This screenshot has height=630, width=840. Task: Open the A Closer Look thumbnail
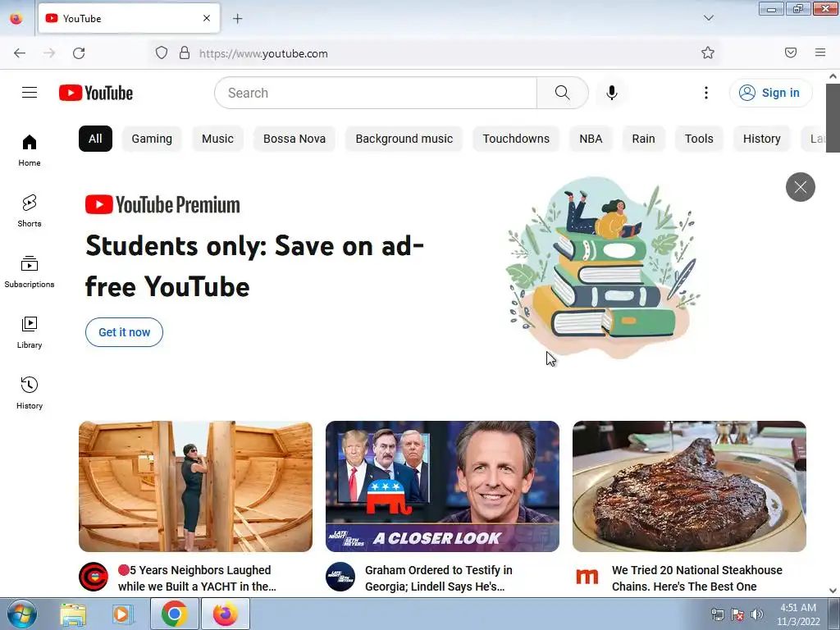[442, 486]
